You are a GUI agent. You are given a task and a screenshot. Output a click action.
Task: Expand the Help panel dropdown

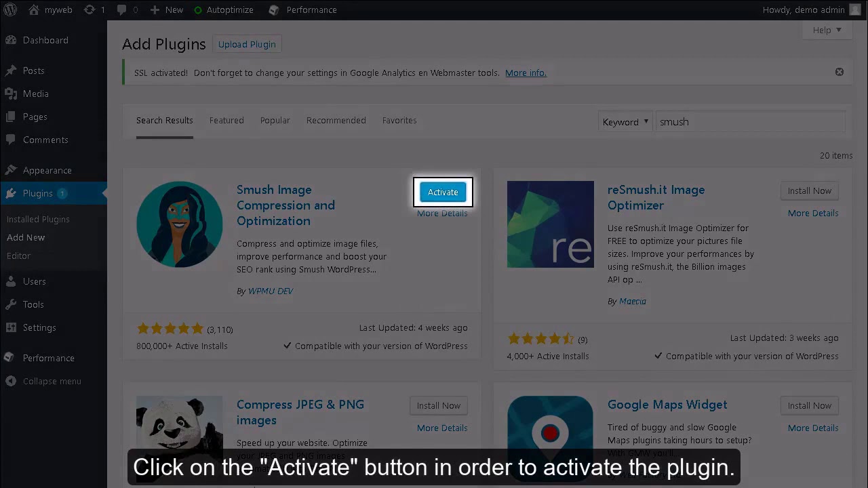[827, 30]
